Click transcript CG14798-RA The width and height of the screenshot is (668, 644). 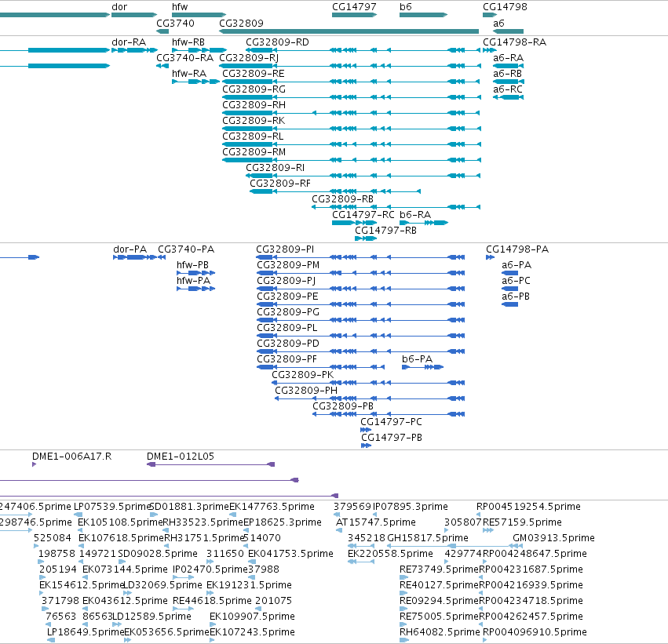pos(515,42)
